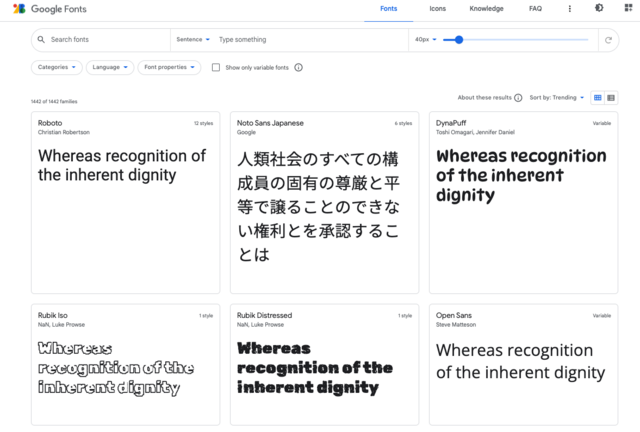
Task: Click the About these results text
Action: click(484, 98)
